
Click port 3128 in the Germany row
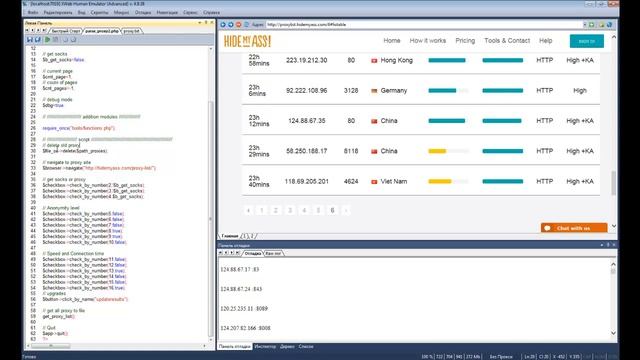pyautogui.click(x=351, y=91)
